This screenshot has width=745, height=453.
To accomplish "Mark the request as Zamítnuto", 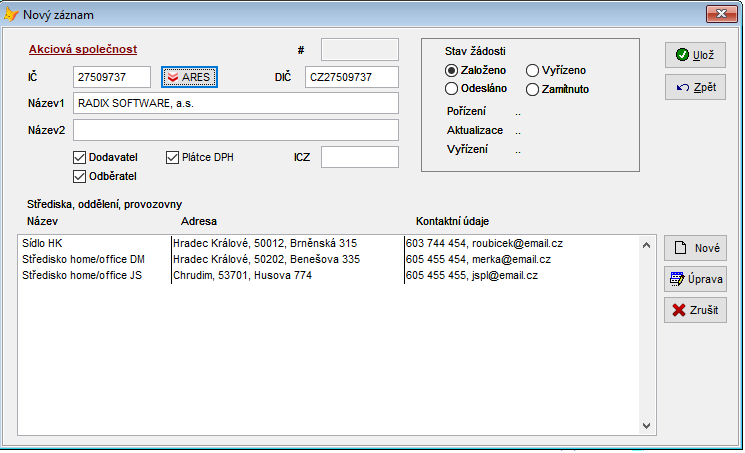I will coord(532,89).
